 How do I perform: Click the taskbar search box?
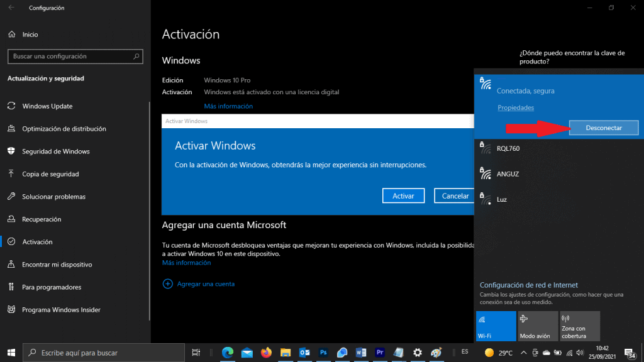pos(104,353)
